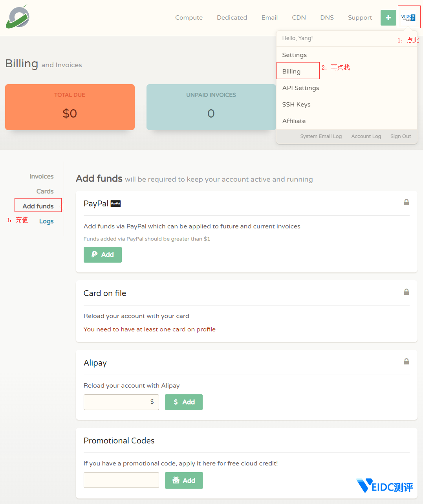Open the Account Log link
This screenshot has height=504, width=423.
(x=366, y=136)
